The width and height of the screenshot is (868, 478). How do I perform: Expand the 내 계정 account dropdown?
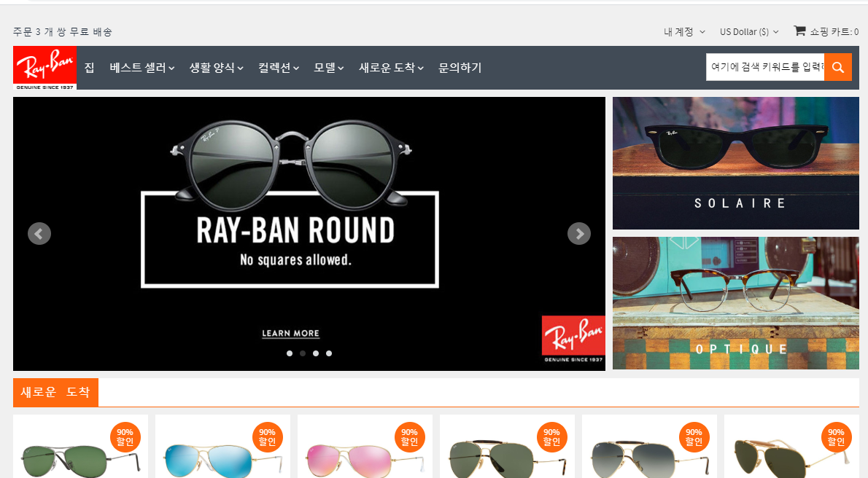coord(684,32)
